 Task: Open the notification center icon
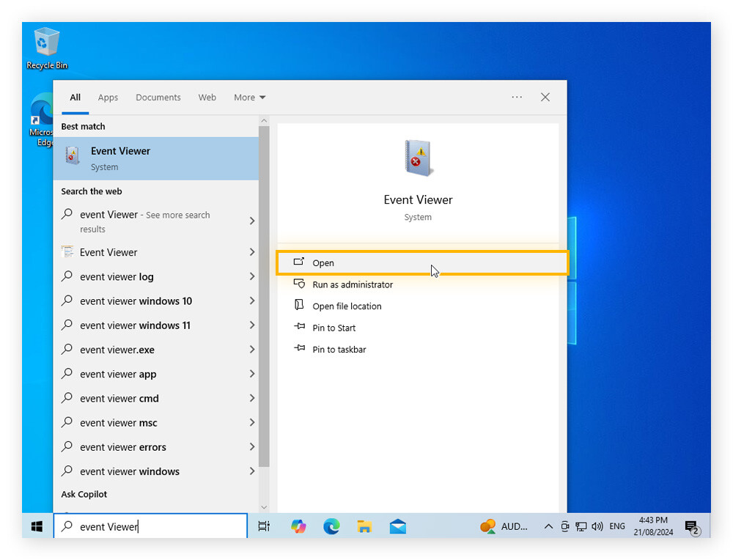click(692, 526)
